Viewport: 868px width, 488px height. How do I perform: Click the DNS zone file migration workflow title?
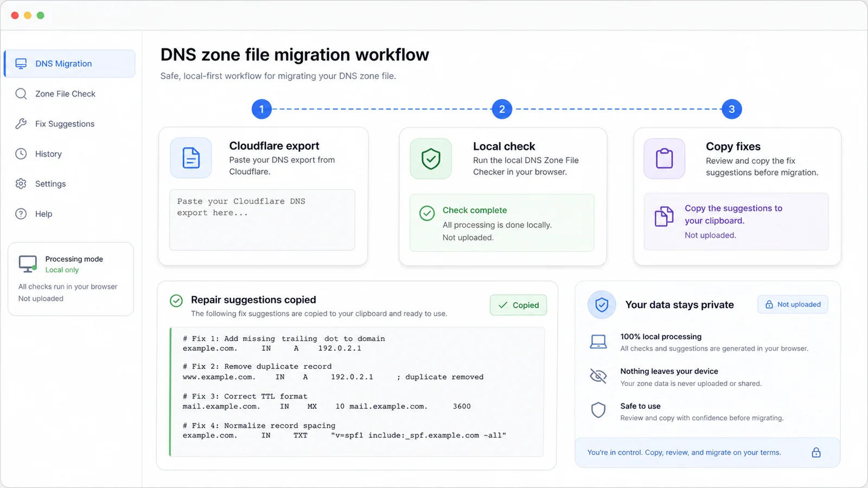(295, 55)
